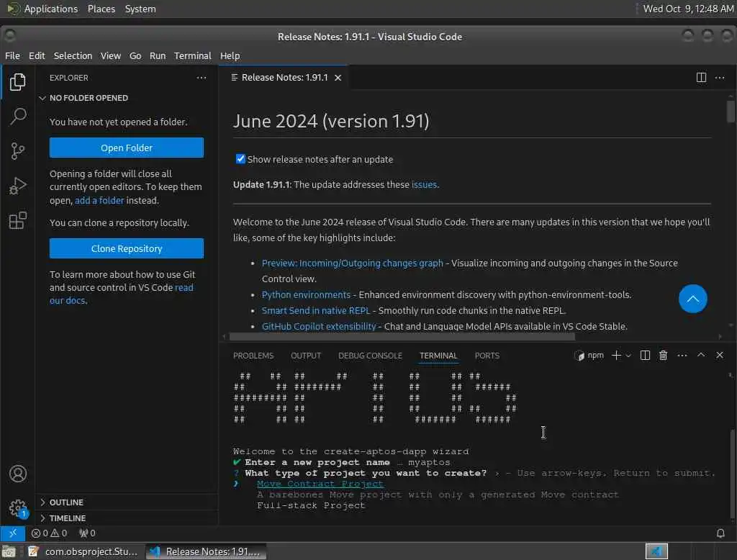Open the Extensions view icon
Viewport: 737px width, 560px height.
17,220
